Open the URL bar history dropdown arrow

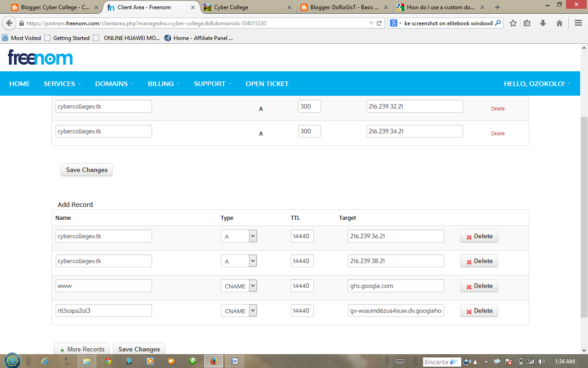(371, 23)
